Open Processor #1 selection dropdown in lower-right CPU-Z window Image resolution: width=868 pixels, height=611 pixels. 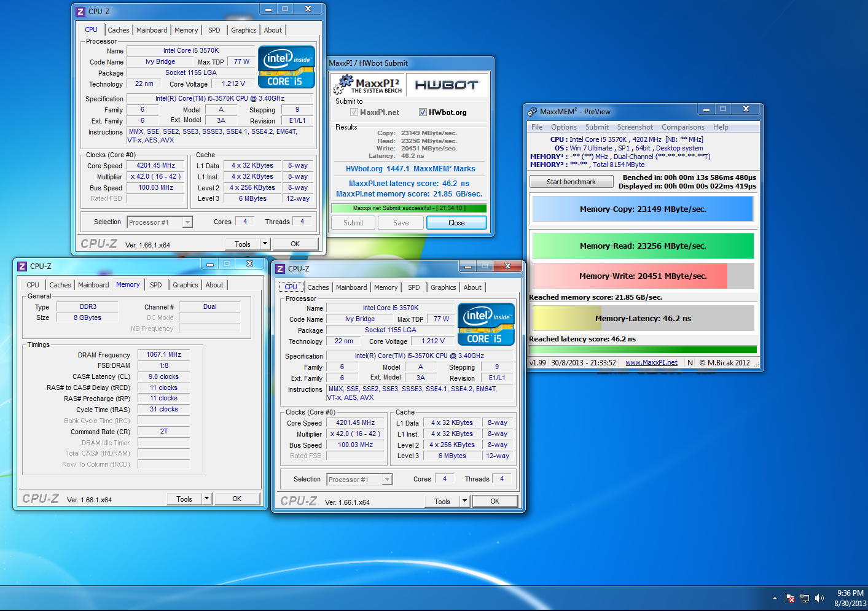click(x=359, y=480)
